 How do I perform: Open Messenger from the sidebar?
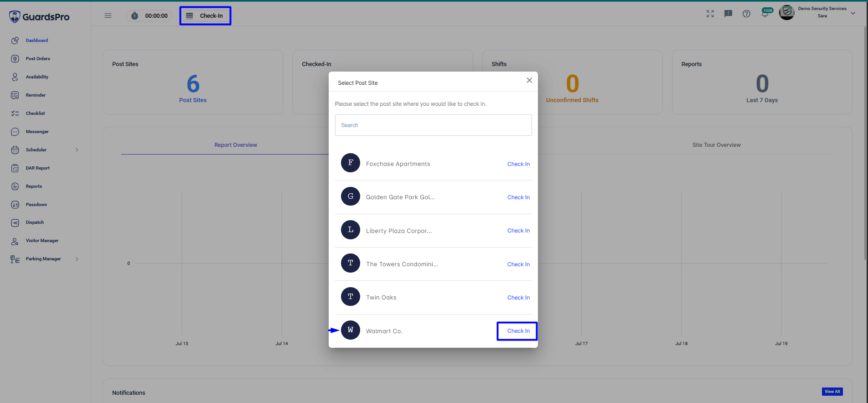37,132
